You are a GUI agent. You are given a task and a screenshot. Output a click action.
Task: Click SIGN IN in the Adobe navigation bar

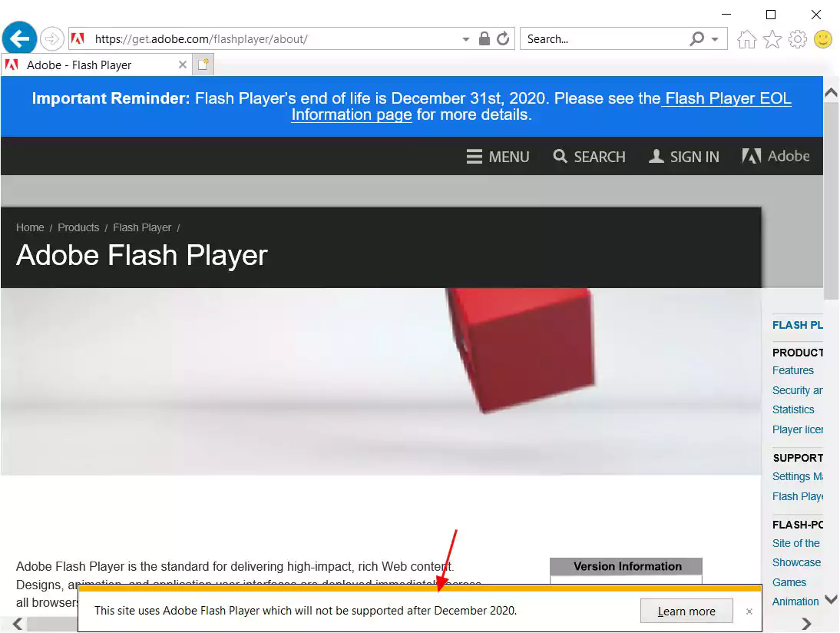click(684, 157)
